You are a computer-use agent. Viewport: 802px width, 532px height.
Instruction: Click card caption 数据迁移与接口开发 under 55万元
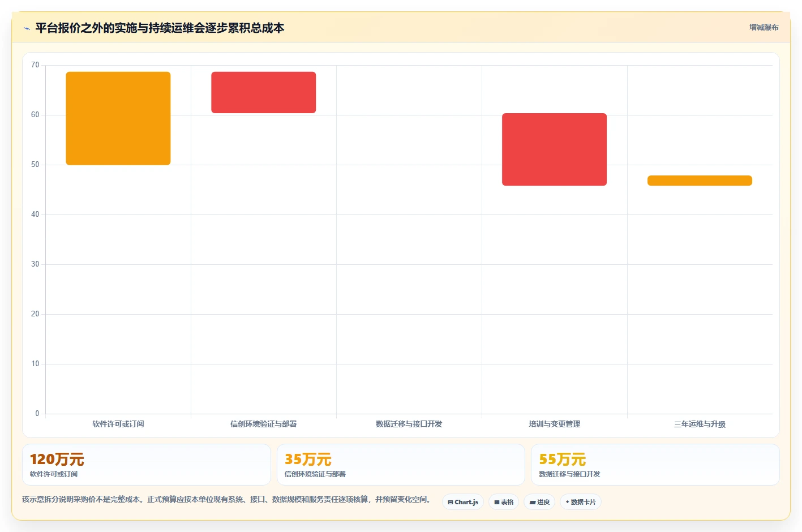[x=569, y=474]
